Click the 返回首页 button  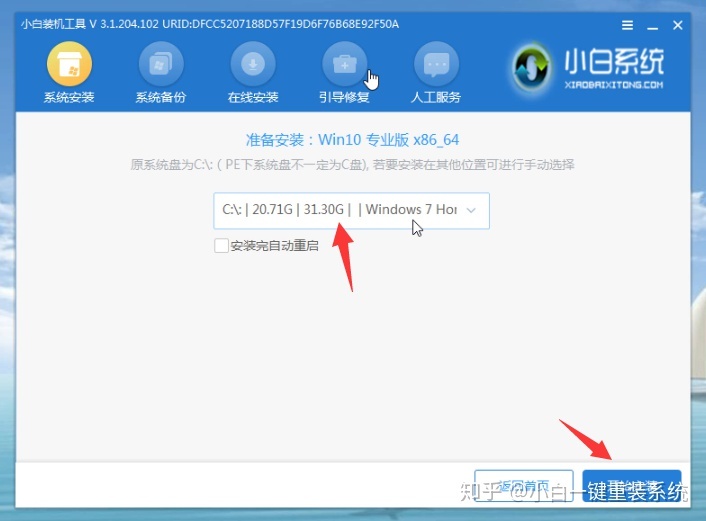524,486
